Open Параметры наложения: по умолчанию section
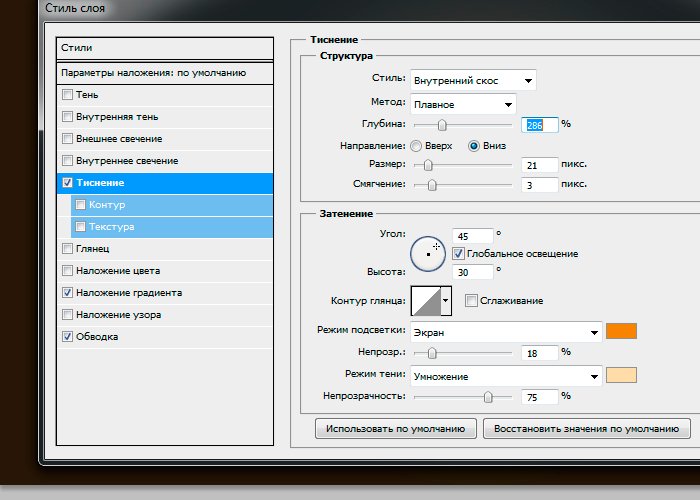The image size is (700, 500). point(165,73)
